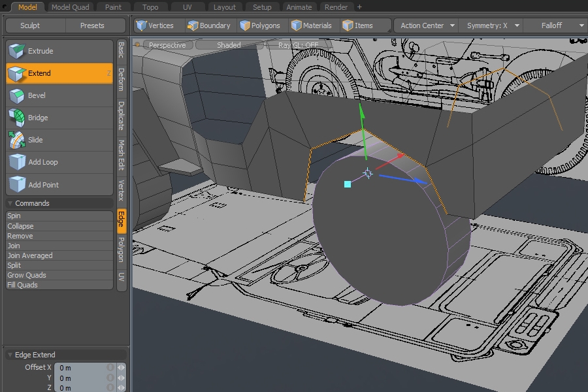Open the Ray GL: OFF menu

(x=299, y=45)
